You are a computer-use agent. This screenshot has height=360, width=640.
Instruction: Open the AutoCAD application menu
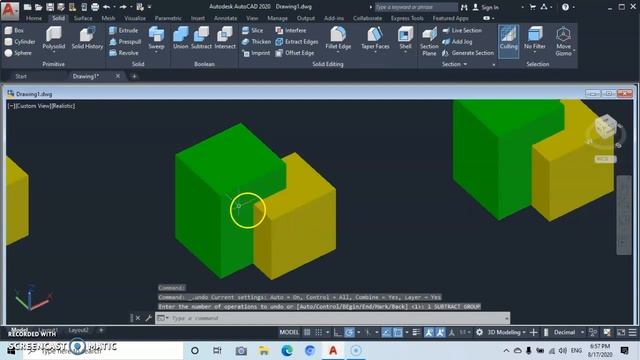click(x=9, y=10)
